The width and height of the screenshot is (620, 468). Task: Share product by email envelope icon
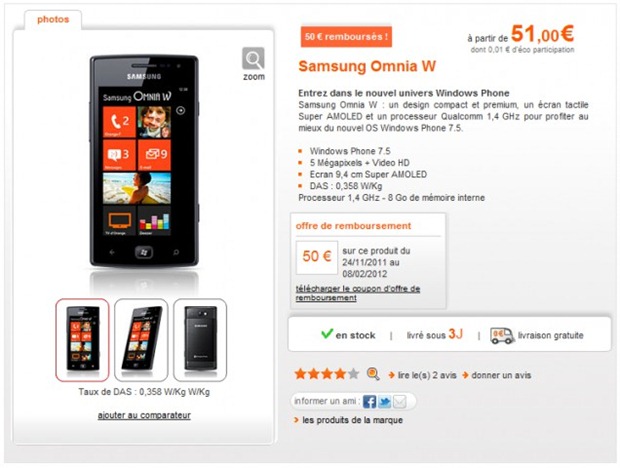[x=399, y=402]
